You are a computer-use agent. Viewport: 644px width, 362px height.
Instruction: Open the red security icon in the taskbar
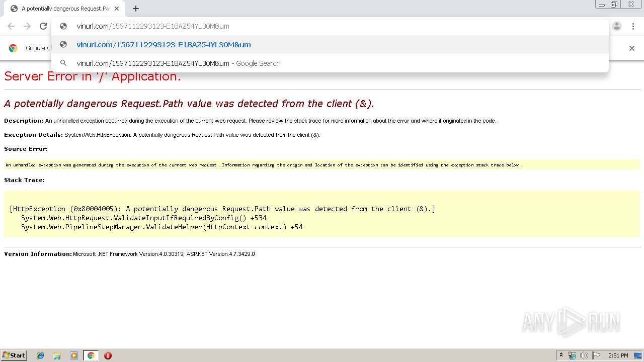[x=108, y=355]
